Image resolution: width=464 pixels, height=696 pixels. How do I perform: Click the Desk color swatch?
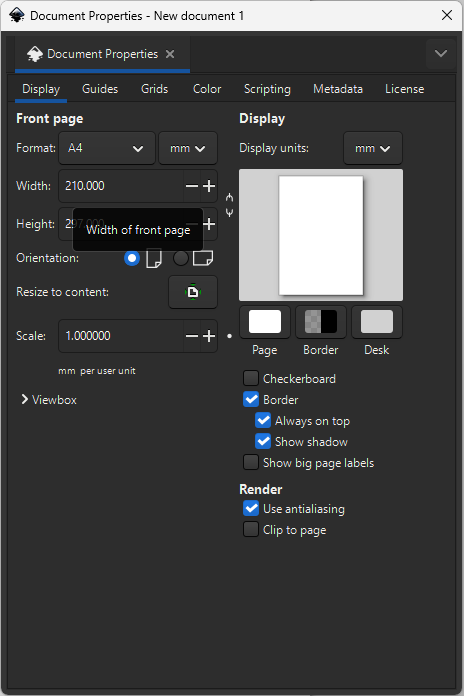point(377,322)
